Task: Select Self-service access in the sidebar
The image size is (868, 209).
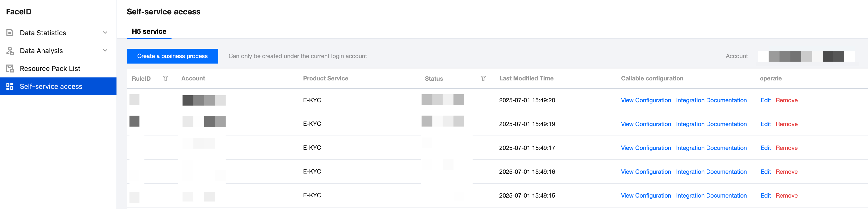Action: [51, 86]
